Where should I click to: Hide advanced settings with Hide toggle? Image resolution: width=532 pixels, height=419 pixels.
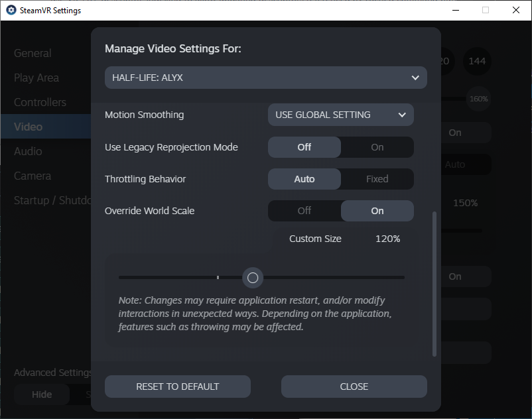[42, 394]
